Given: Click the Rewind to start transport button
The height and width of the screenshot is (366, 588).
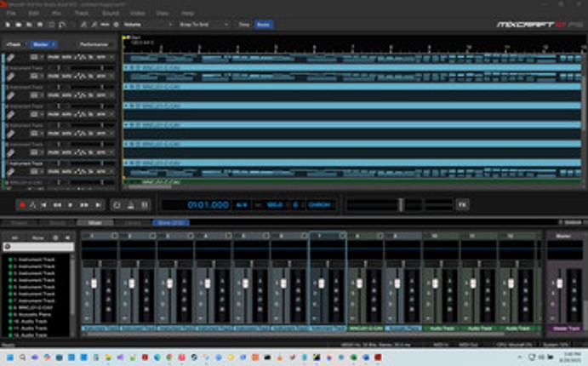Looking at the screenshot, I should click(46, 205).
